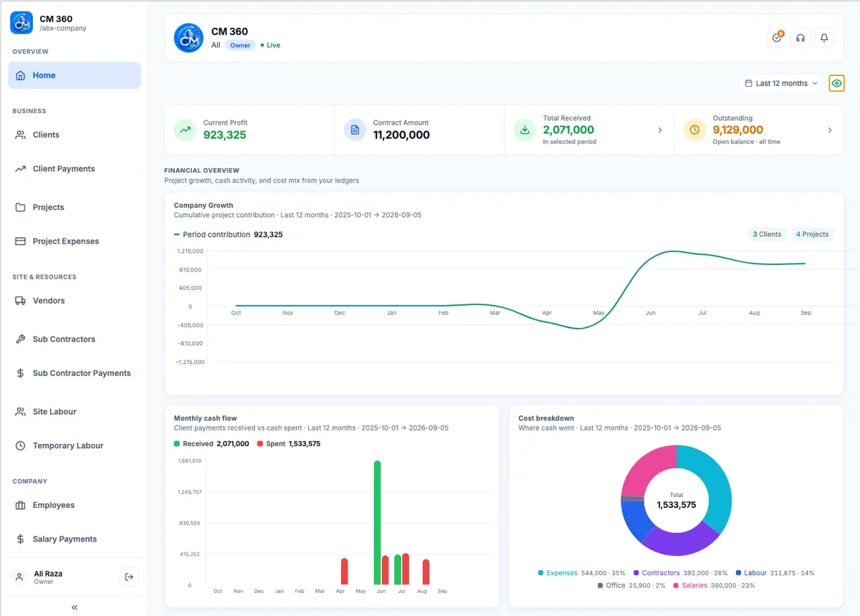Click the 3 Clients badge
Image resolution: width=860 pixels, height=616 pixels.
[767, 234]
